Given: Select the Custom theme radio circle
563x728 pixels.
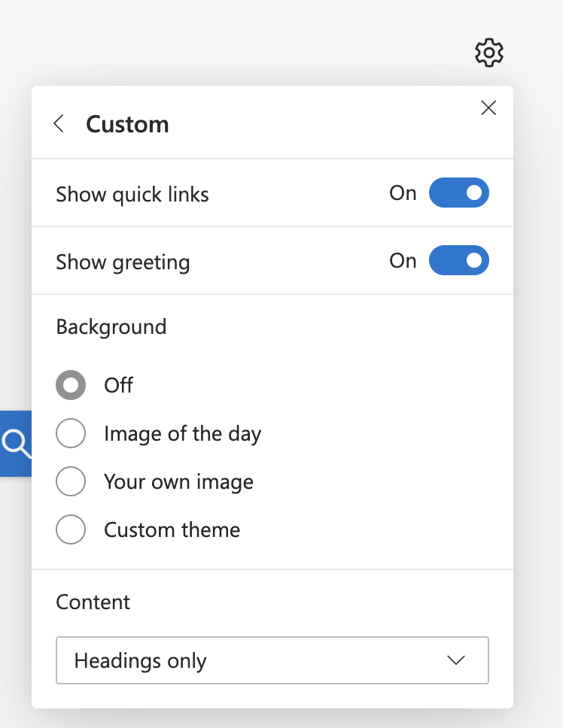Looking at the screenshot, I should [71, 529].
